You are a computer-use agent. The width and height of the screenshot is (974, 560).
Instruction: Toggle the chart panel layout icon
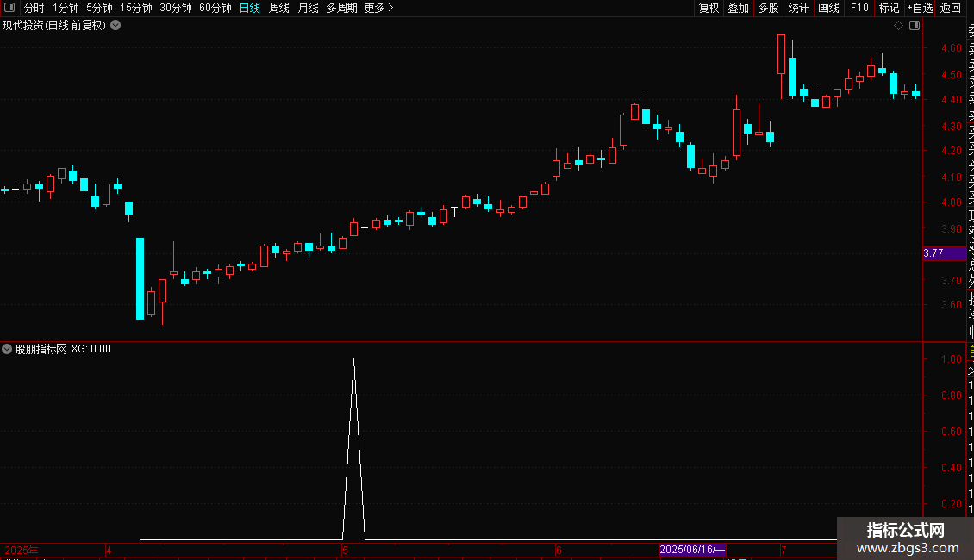pyautogui.click(x=915, y=26)
